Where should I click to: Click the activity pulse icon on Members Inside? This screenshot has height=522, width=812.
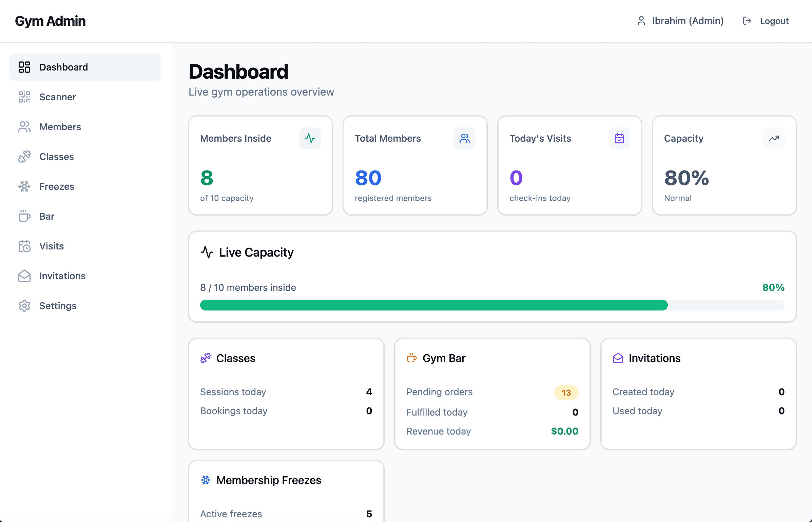[310, 138]
